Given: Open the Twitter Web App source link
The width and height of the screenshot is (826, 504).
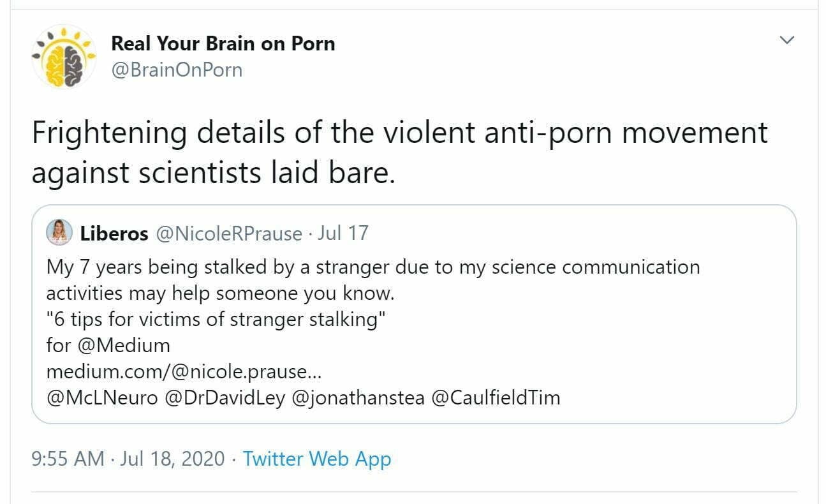Looking at the screenshot, I should pyautogui.click(x=317, y=459).
